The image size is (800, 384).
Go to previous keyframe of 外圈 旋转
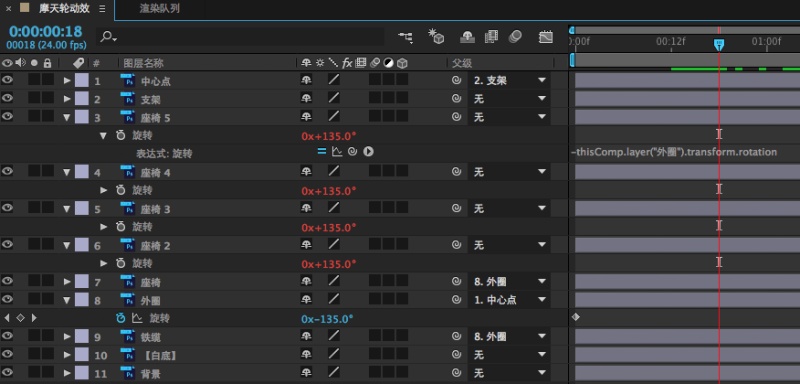pos(7,318)
